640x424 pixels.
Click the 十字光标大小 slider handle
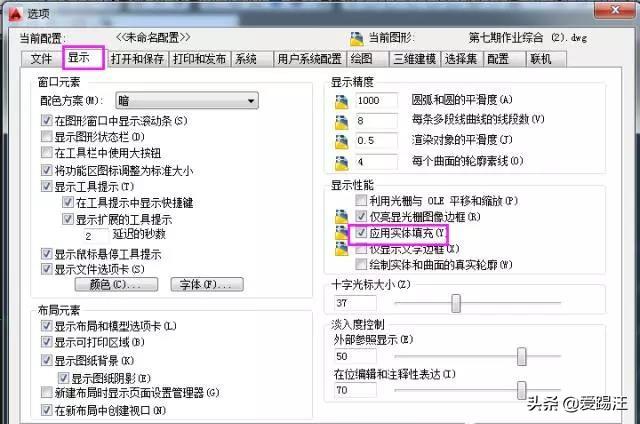tap(456, 303)
